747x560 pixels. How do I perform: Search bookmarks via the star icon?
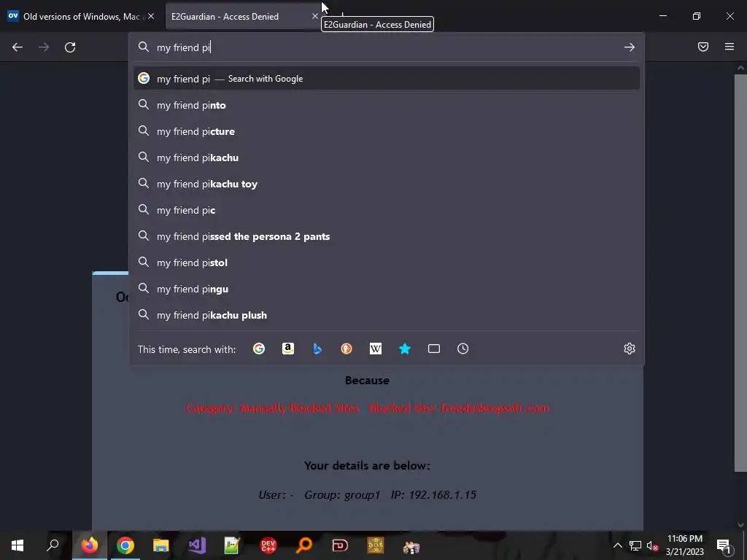coord(404,349)
